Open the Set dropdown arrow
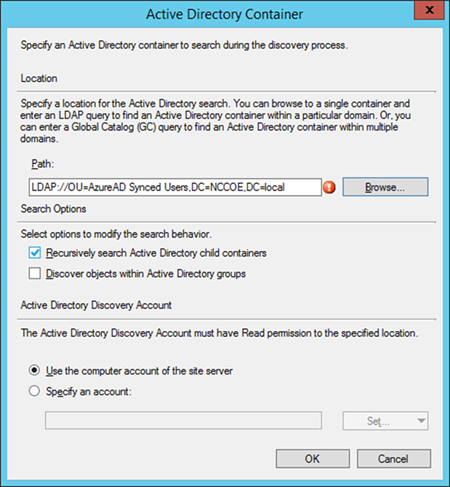This screenshot has height=487, width=450. 421,421
